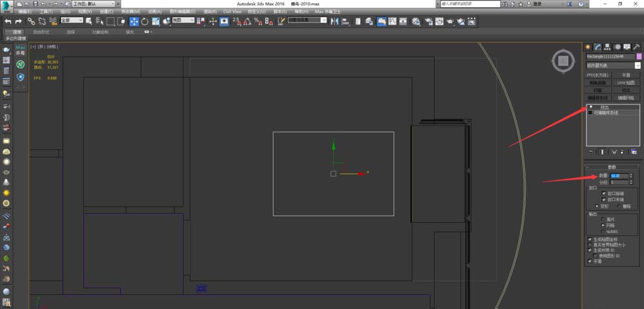The height and width of the screenshot is (309, 644).
Task: Choose the Select Object tool
Action: [x=89, y=21]
